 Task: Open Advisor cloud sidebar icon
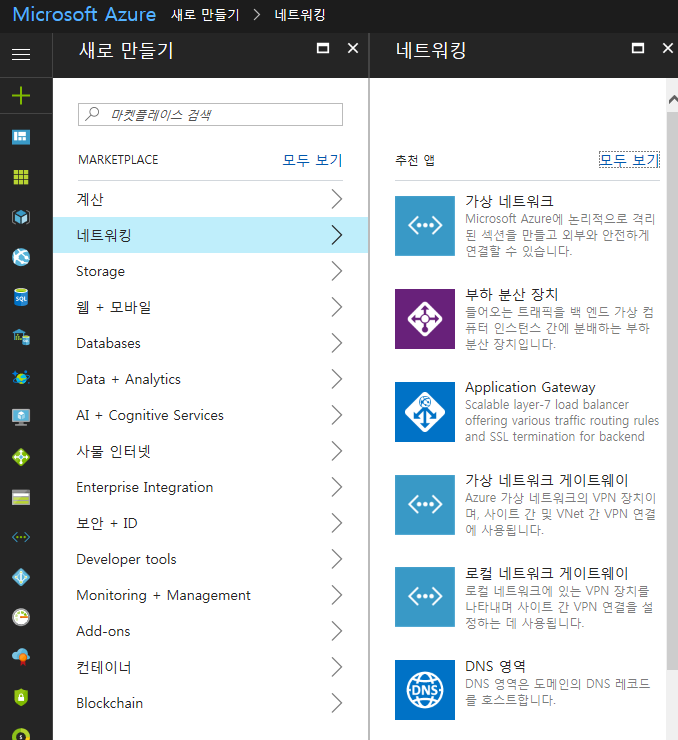(x=21, y=656)
